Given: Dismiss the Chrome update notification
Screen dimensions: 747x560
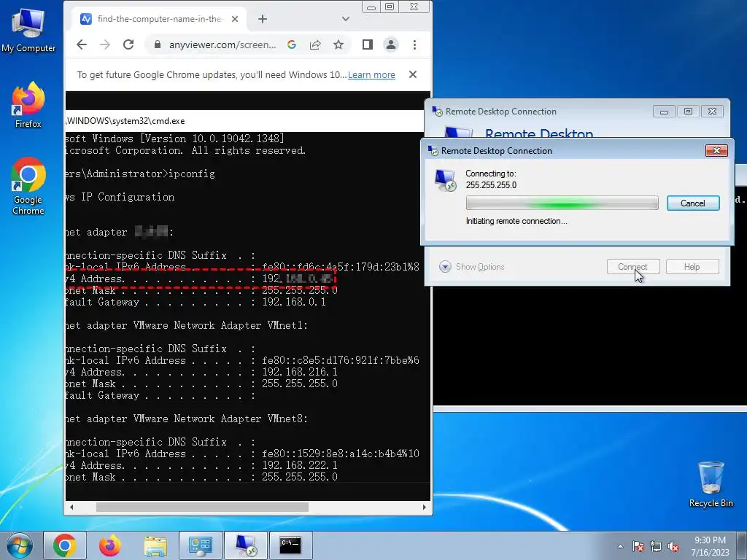Looking at the screenshot, I should 413,75.
